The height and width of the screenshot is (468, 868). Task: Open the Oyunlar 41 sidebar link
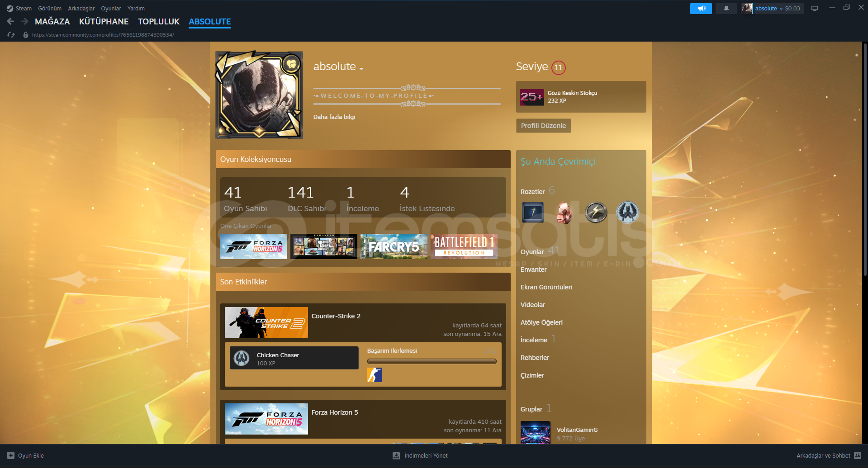click(540, 251)
